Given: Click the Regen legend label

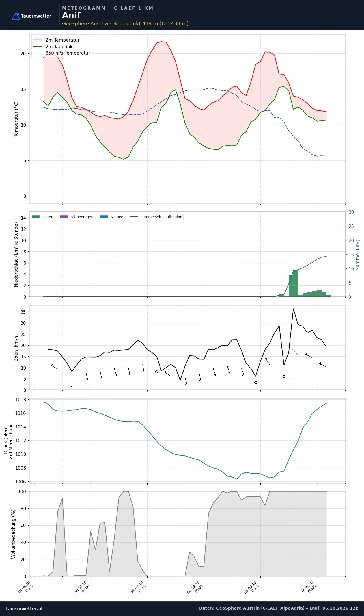Looking at the screenshot, I should click(x=48, y=217).
